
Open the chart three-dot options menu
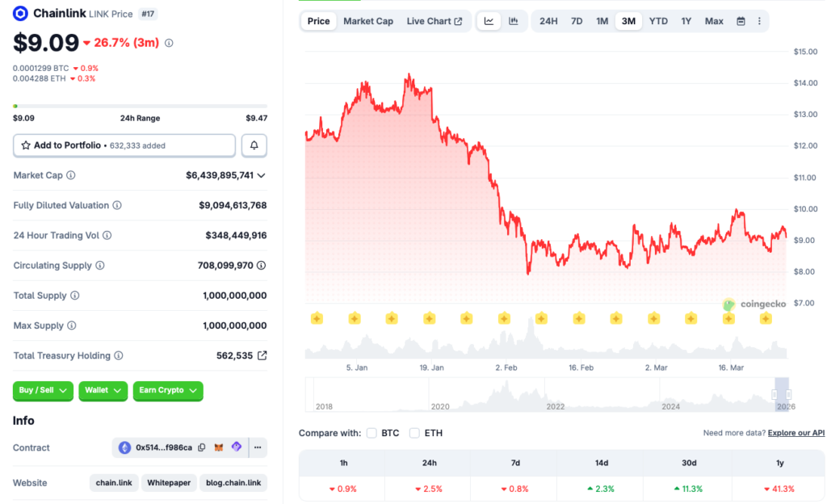tap(759, 21)
